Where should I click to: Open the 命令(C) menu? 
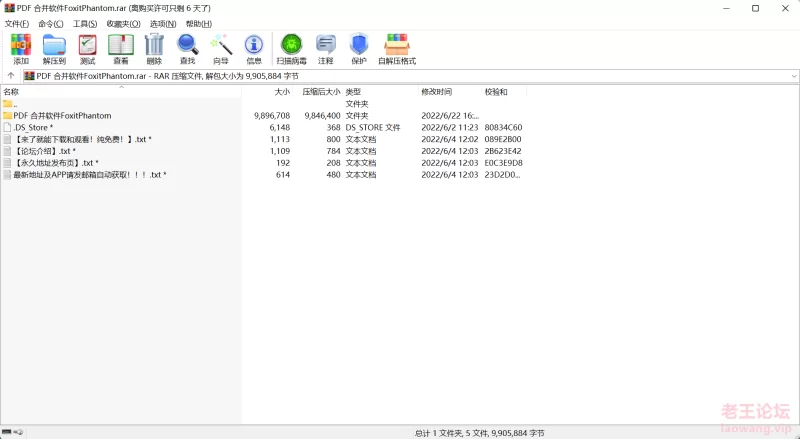[51, 24]
